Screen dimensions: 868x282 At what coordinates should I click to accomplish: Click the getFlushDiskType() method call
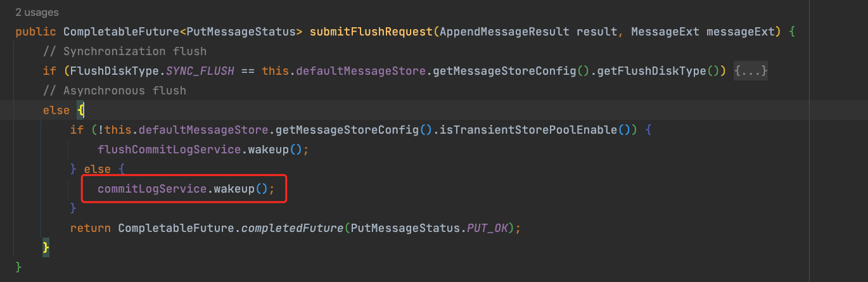pos(659,71)
